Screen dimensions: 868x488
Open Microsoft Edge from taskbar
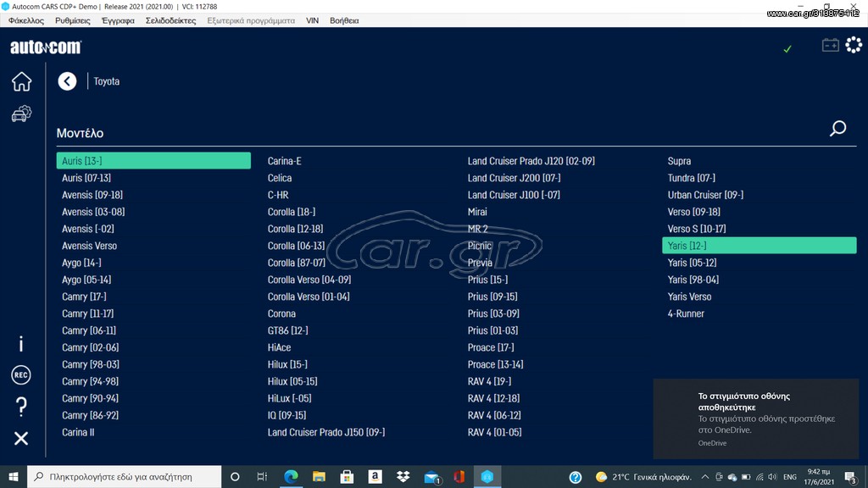pos(291,476)
